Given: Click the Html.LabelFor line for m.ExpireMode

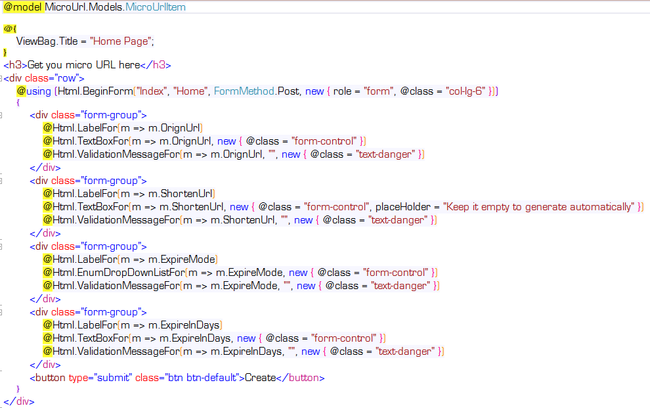Looking at the screenshot, I should pos(130,259).
